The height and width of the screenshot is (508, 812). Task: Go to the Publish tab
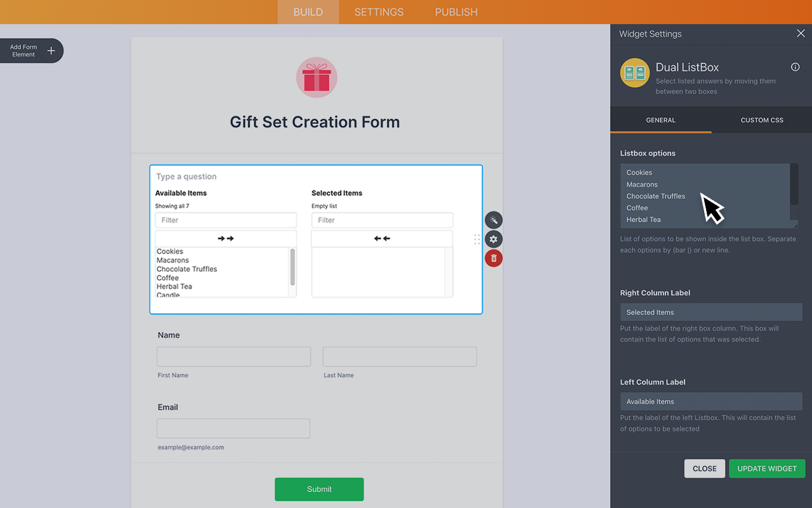[x=456, y=12]
